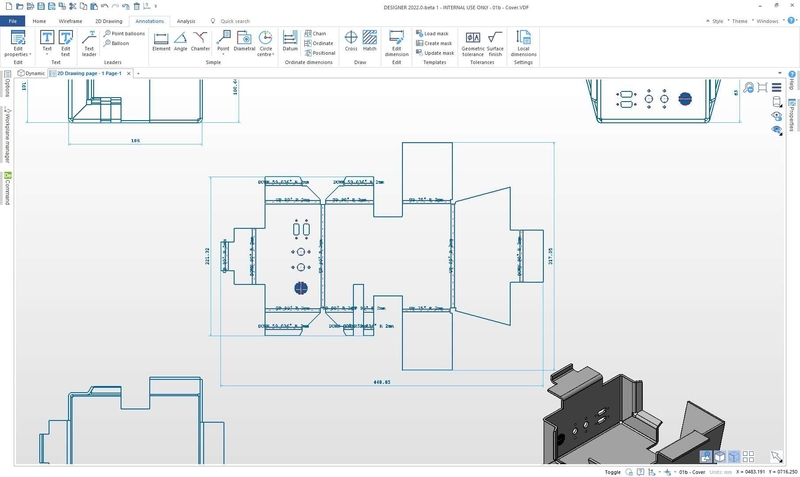
Task: Expand the Edit properties dropdown
Action: [18, 54]
